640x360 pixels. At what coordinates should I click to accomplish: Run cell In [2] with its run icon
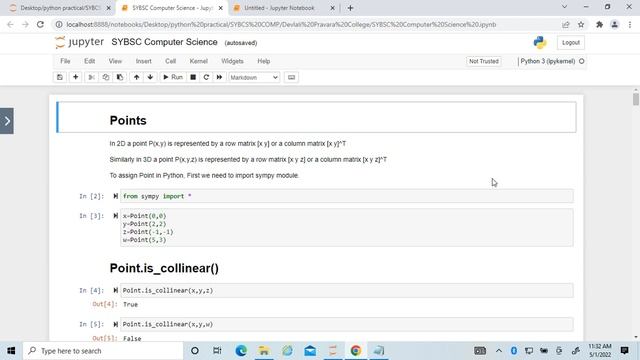pyautogui.click(x=116, y=196)
